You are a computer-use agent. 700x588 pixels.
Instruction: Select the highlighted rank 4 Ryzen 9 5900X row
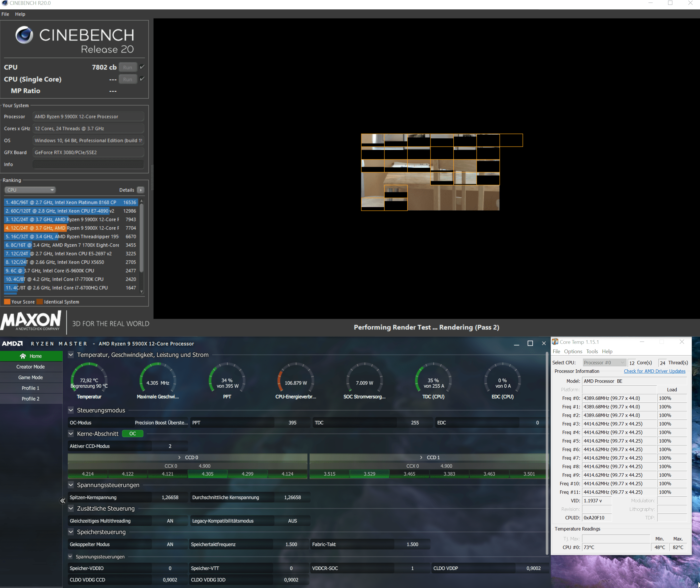(x=71, y=228)
